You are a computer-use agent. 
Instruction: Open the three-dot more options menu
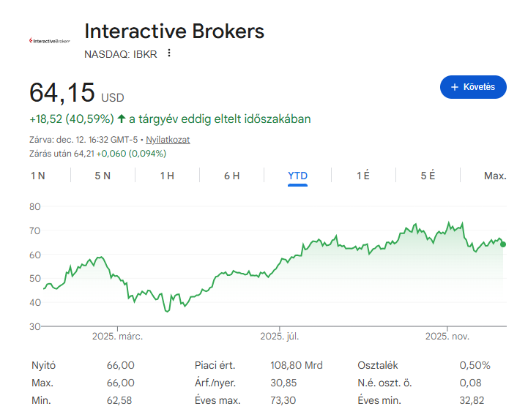pos(170,53)
